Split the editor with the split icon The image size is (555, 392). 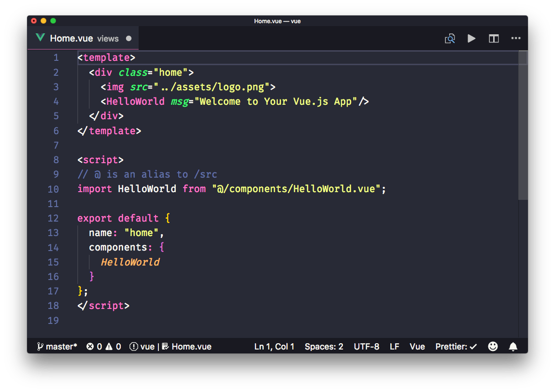[x=494, y=38]
